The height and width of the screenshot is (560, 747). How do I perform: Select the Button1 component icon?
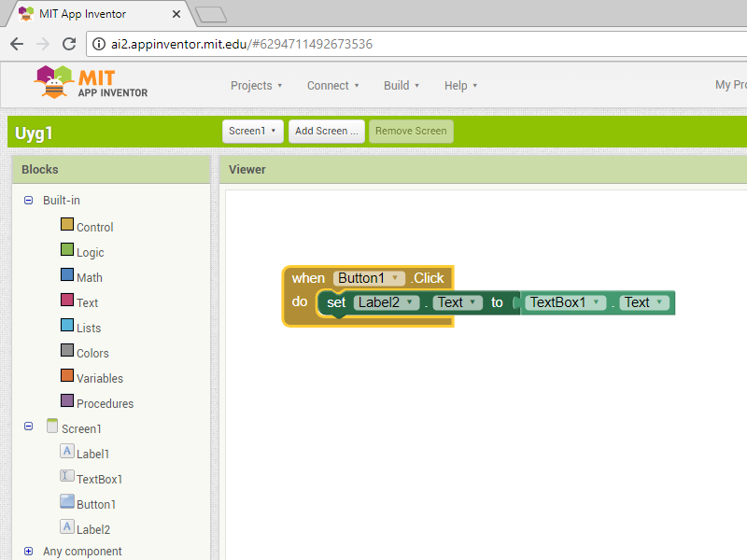point(67,502)
